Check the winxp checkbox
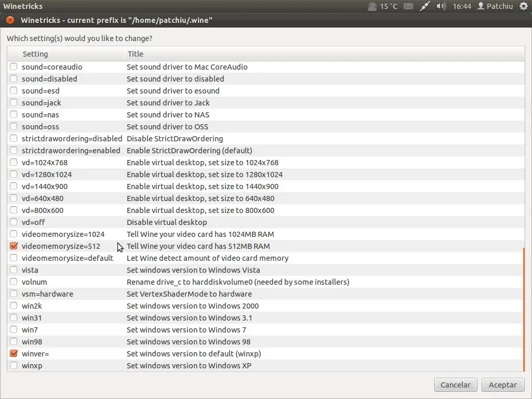This screenshot has height=399, width=532. (x=14, y=365)
